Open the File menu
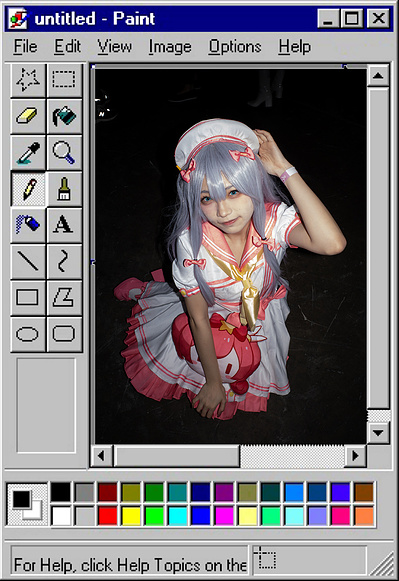The height and width of the screenshot is (581, 399). (x=26, y=47)
